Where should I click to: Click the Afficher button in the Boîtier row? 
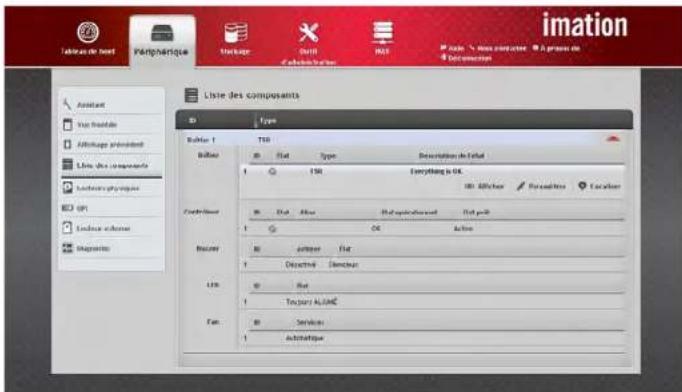coord(484,186)
